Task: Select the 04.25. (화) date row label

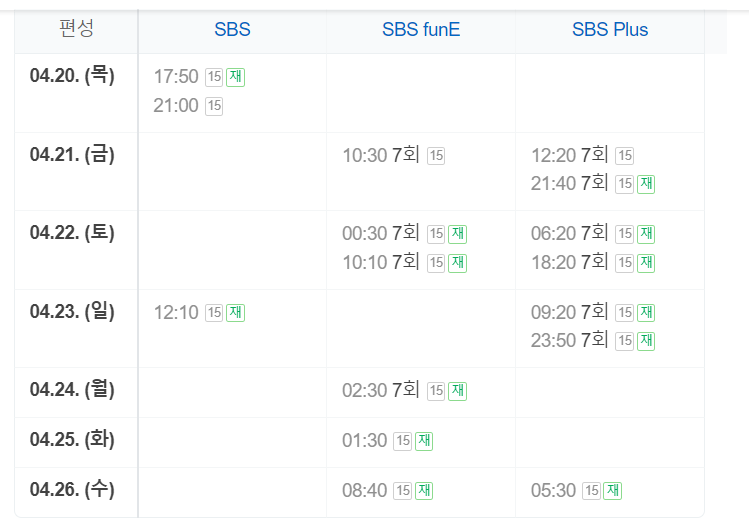Action: click(72, 439)
